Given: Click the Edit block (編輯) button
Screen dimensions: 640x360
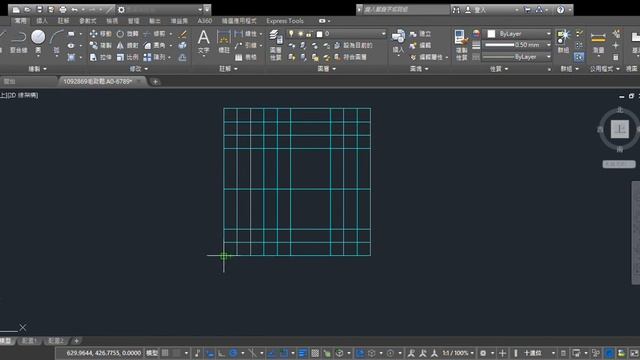Looking at the screenshot, I should tap(420, 45).
